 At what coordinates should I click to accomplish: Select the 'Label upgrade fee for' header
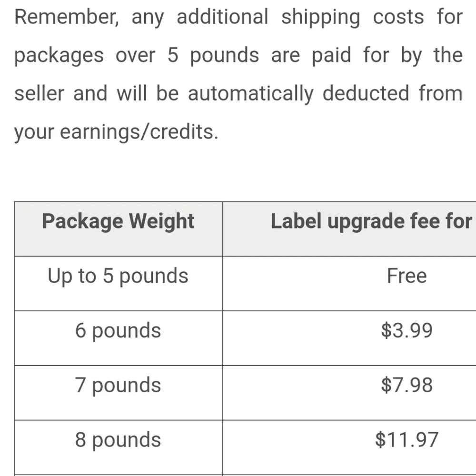(x=349, y=228)
